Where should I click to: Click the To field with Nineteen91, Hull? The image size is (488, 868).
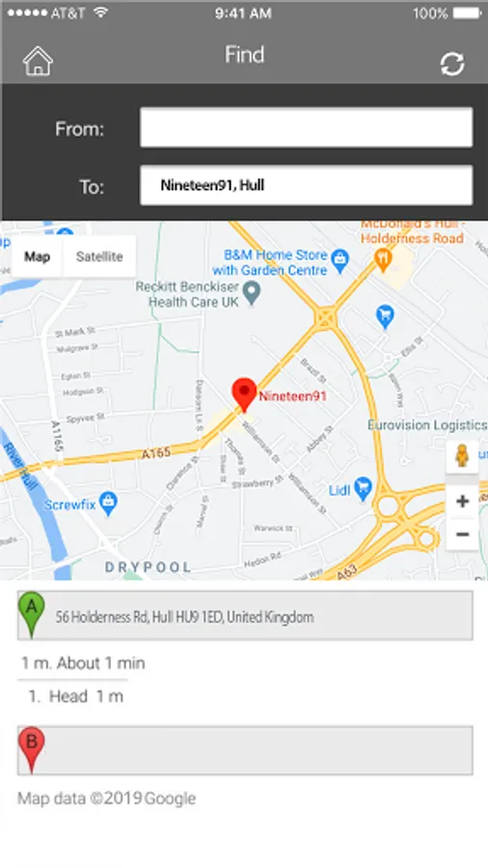pyautogui.click(x=306, y=185)
